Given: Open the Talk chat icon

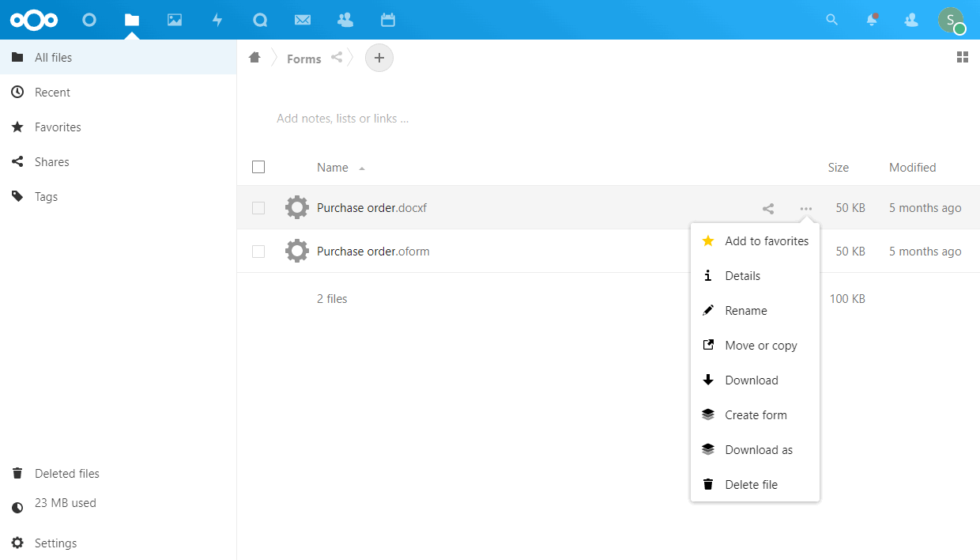Looking at the screenshot, I should [260, 20].
